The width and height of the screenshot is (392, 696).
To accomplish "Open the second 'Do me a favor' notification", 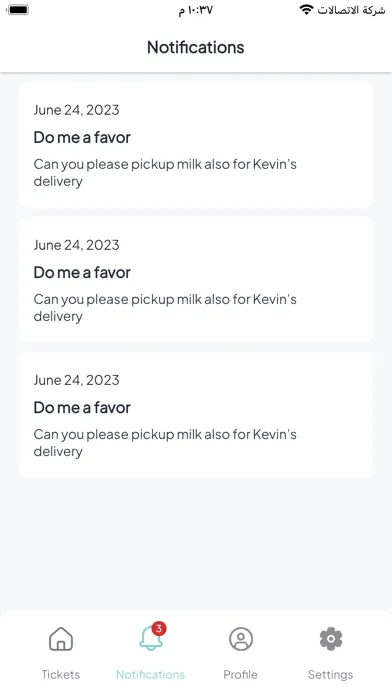I will click(196, 280).
